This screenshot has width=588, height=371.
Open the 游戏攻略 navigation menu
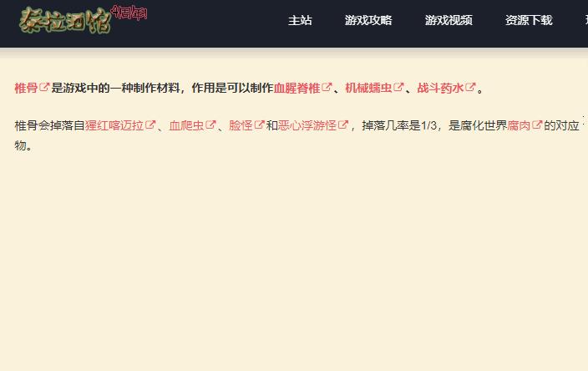point(367,20)
